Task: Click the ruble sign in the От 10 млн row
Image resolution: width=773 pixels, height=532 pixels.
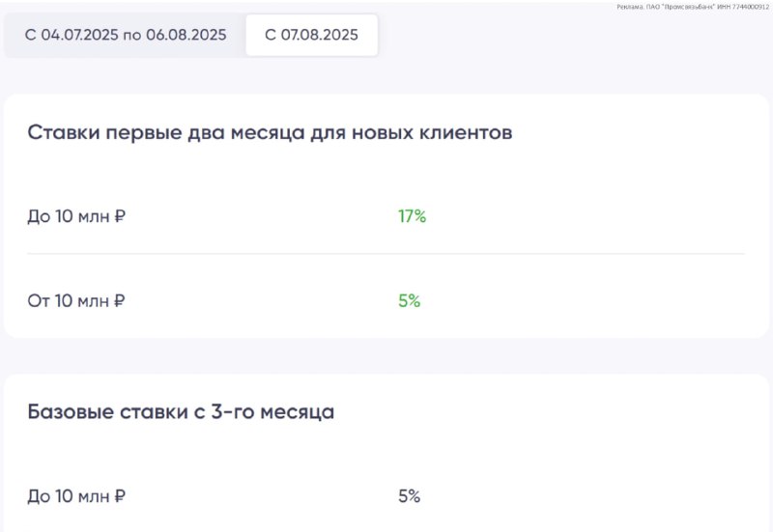Action: [119, 300]
